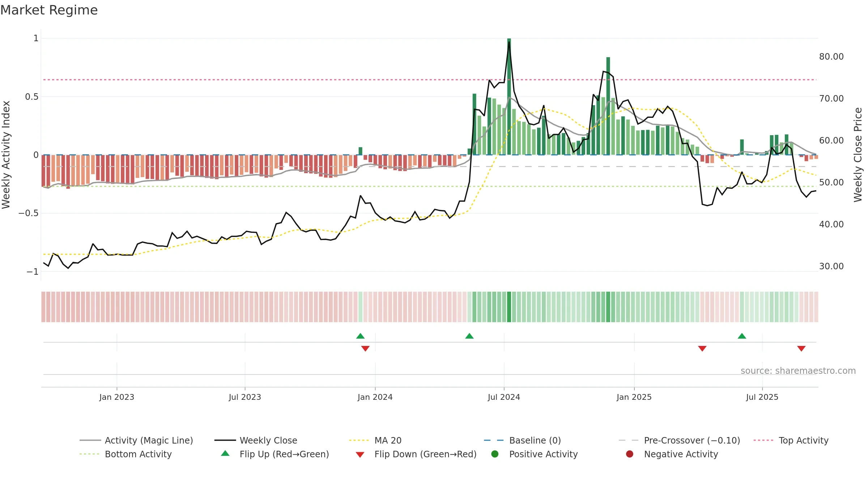The width and height of the screenshot is (868, 488).
Task: Toggle the Flip Down (Green→Red) legend entry
Action: coord(416,454)
